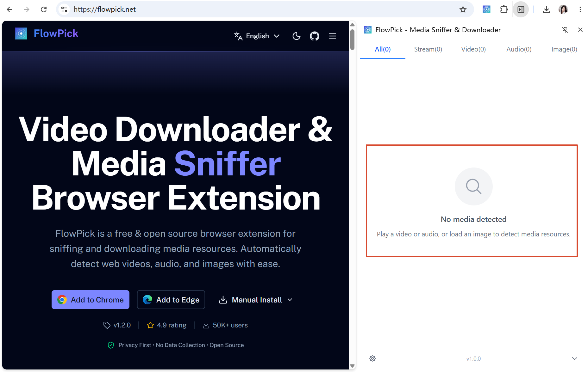This screenshot has width=588, height=372.
Task: Click the FlowPick brand name link
Action: tap(56, 34)
